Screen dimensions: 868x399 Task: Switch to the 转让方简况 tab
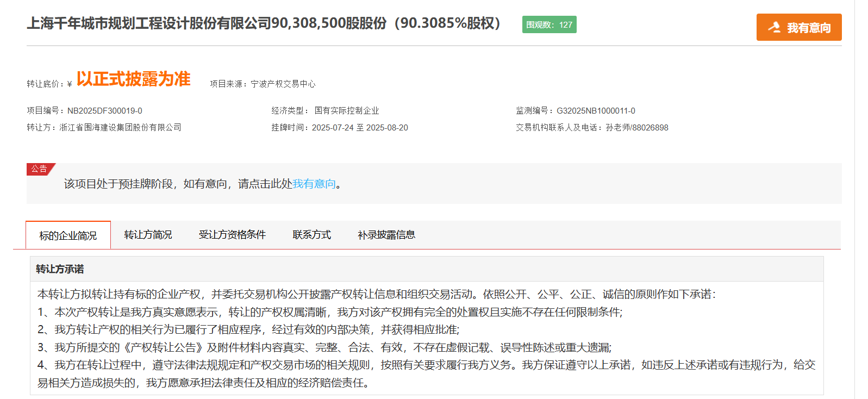[148, 235]
